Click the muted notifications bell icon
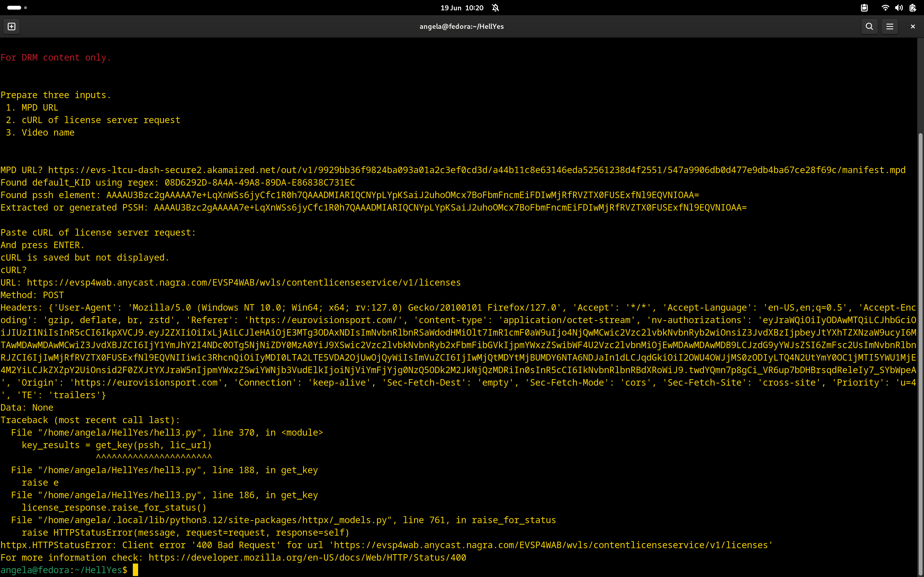 click(x=496, y=8)
